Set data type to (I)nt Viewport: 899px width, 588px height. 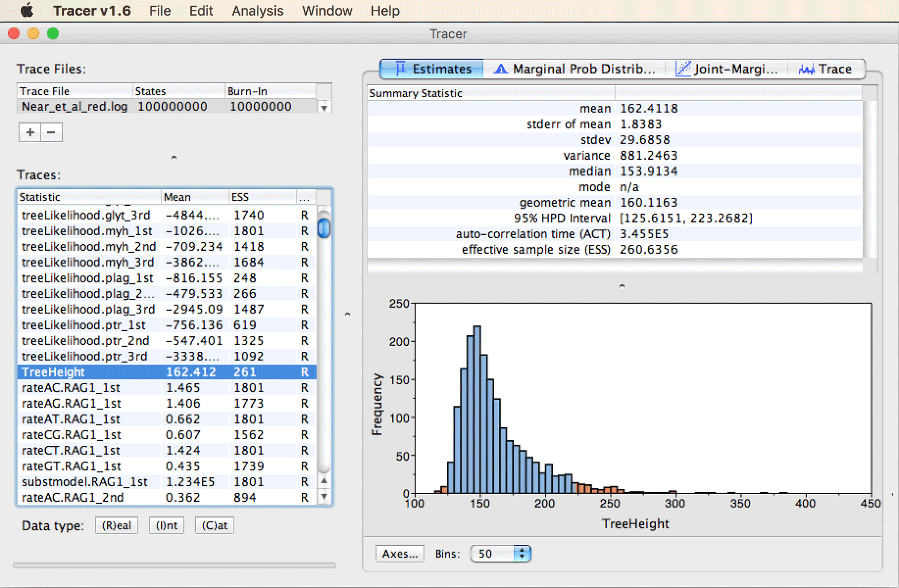point(166,525)
